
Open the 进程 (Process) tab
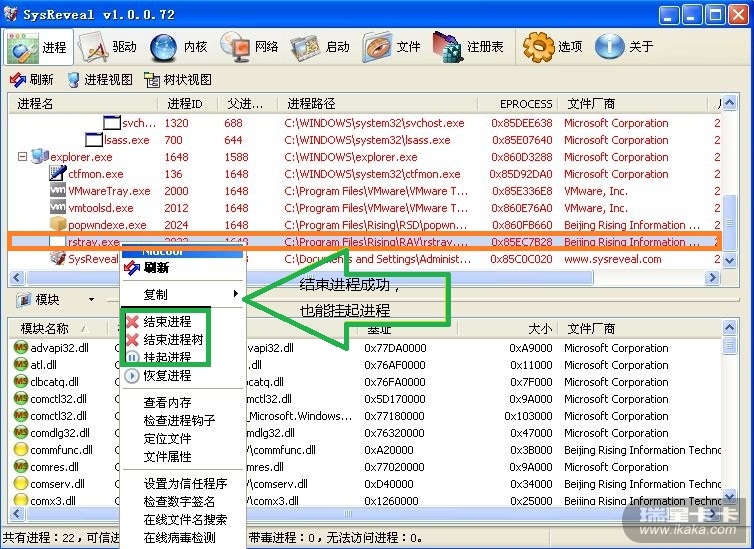click(x=38, y=47)
